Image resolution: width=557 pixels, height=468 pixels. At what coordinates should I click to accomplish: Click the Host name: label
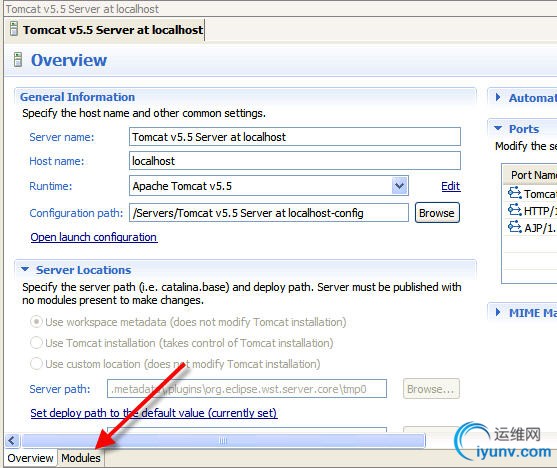[x=57, y=161]
